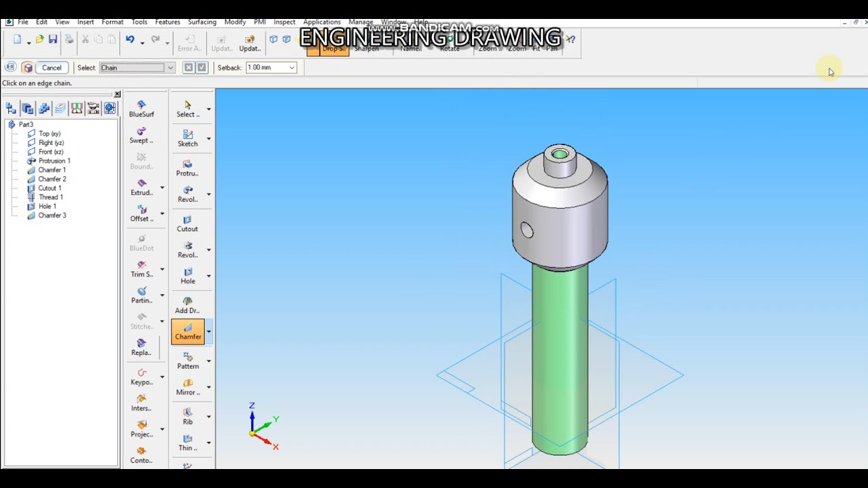Select the Keypoint Curve tool
This screenshot has height=488, width=868.
(142, 376)
